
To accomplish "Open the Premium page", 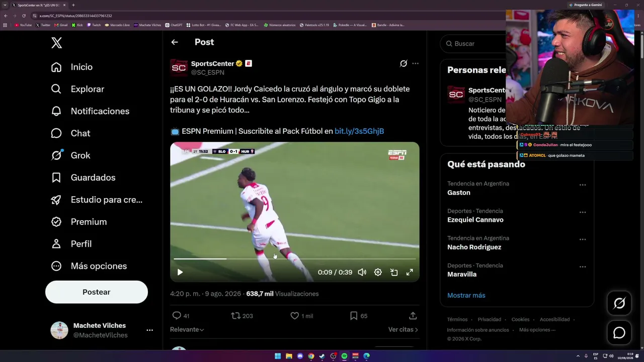I will pos(78,222).
